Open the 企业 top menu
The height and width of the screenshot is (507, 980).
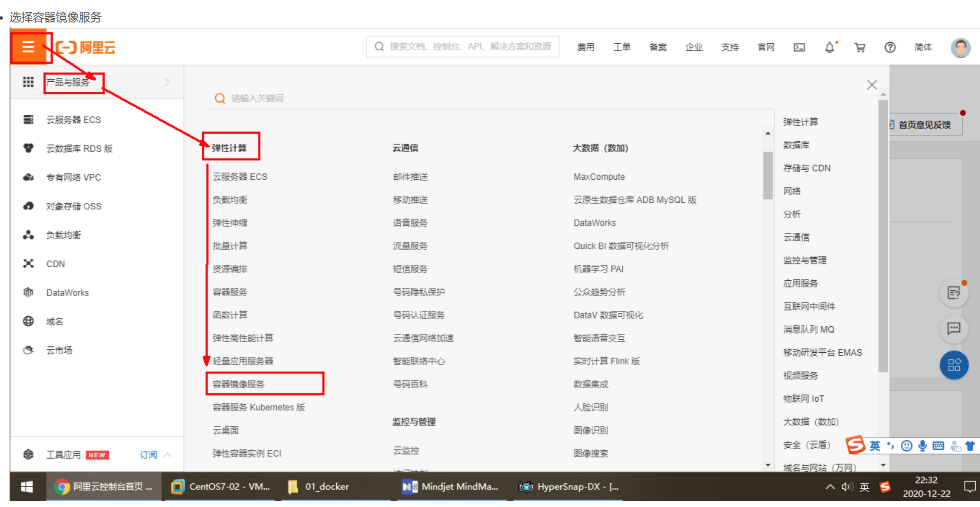[x=694, y=47]
